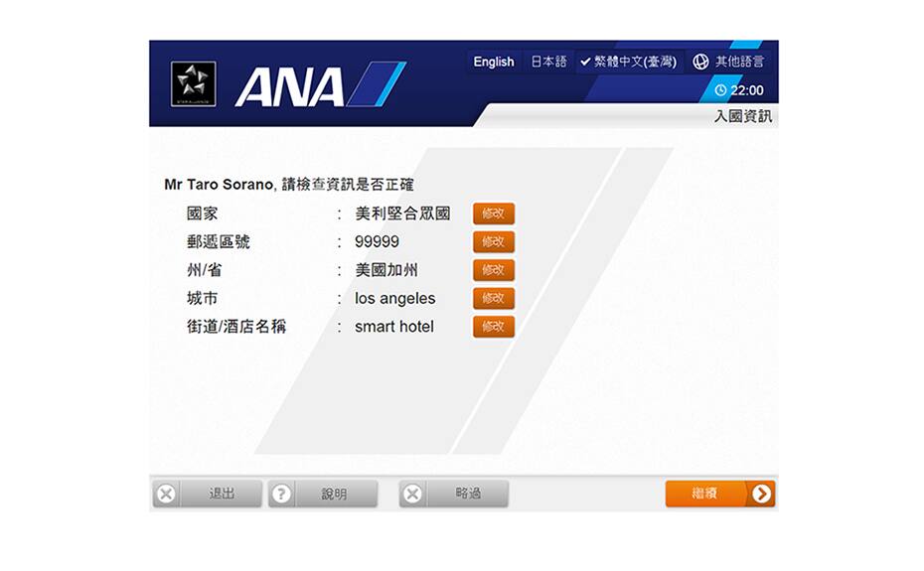Screen dimensions: 924x571
Task: Click the globe icon for other languages
Action: (700, 62)
